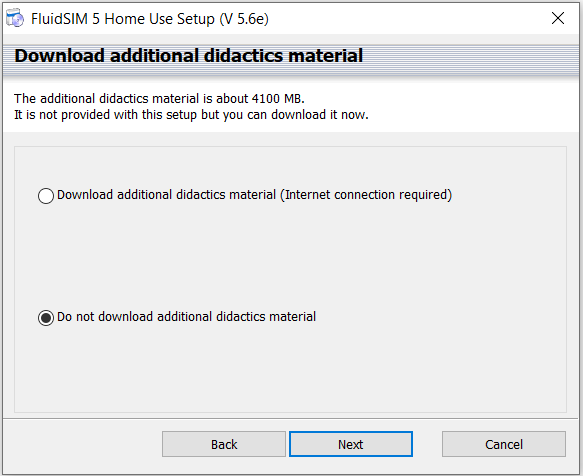Click the "about 4100 MB" description line

[x=159, y=99]
